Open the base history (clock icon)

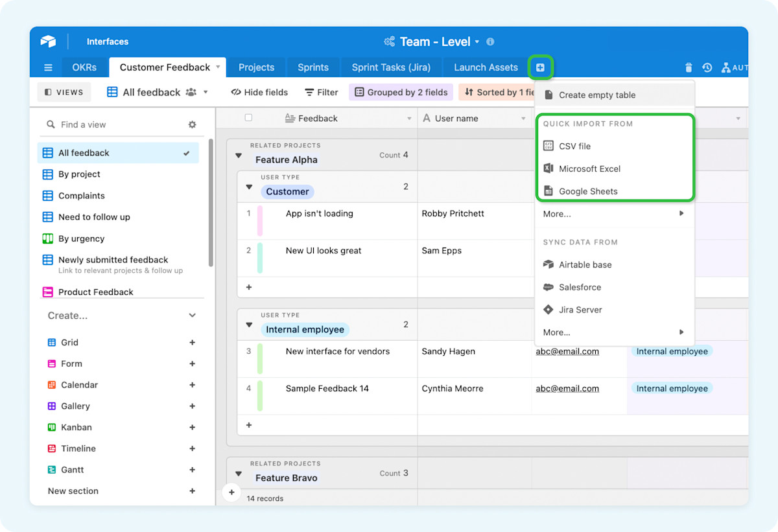coord(707,67)
